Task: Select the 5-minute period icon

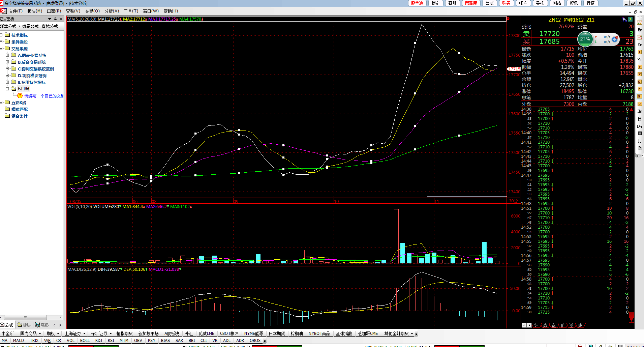Action: (x=639, y=74)
